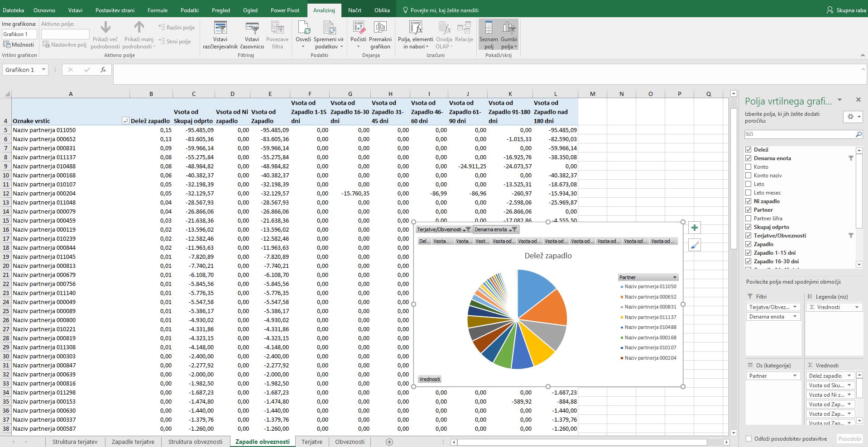The height and width of the screenshot is (447, 868).
Task: Uncheck the Delež field checkbox
Action: (x=748, y=150)
